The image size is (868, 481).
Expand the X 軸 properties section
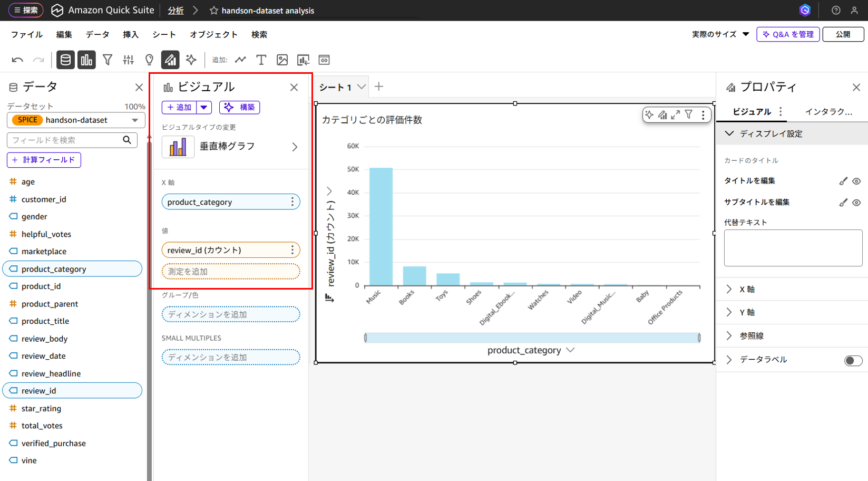point(792,289)
